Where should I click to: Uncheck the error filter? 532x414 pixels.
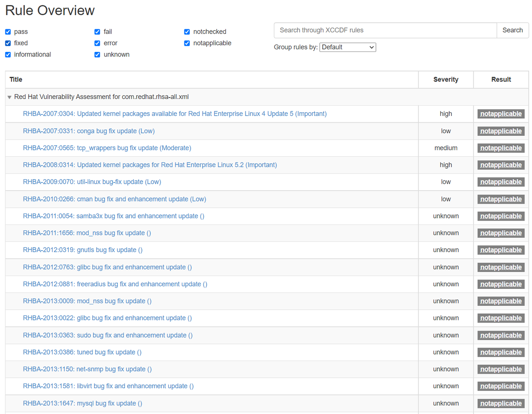pyautogui.click(x=97, y=43)
